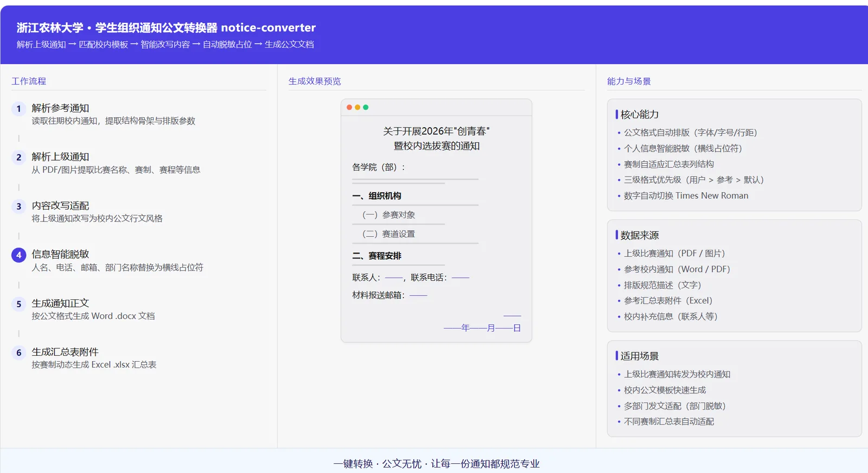Image resolution: width=868 pixels, height=473 pixels.
Task: Click 数据来源 card heading
Action: (640, 235)
